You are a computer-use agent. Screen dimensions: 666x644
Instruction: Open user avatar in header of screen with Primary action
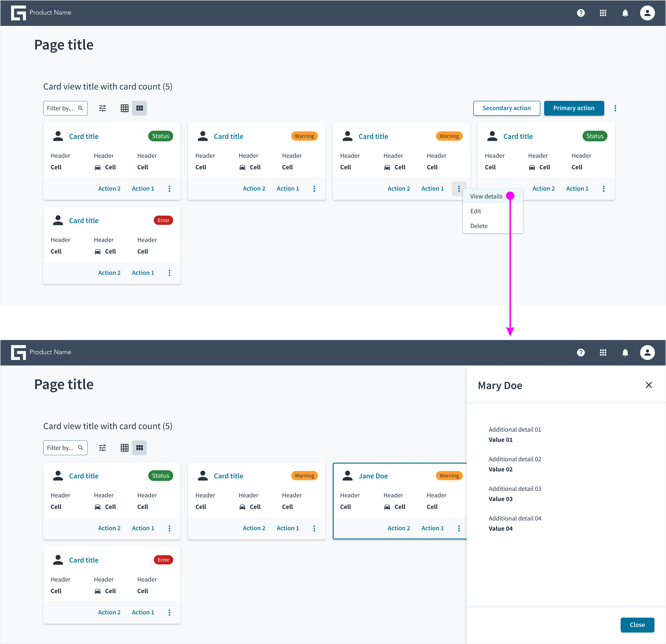(x=647, y=13)
